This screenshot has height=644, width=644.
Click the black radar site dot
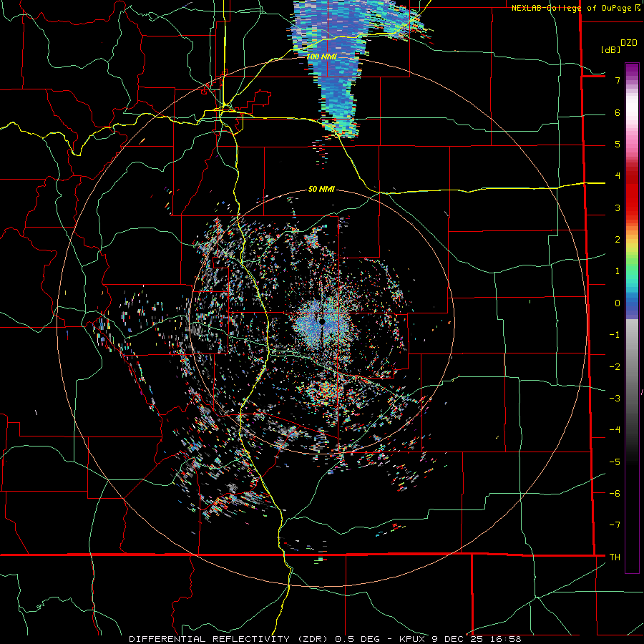[322, 321]
